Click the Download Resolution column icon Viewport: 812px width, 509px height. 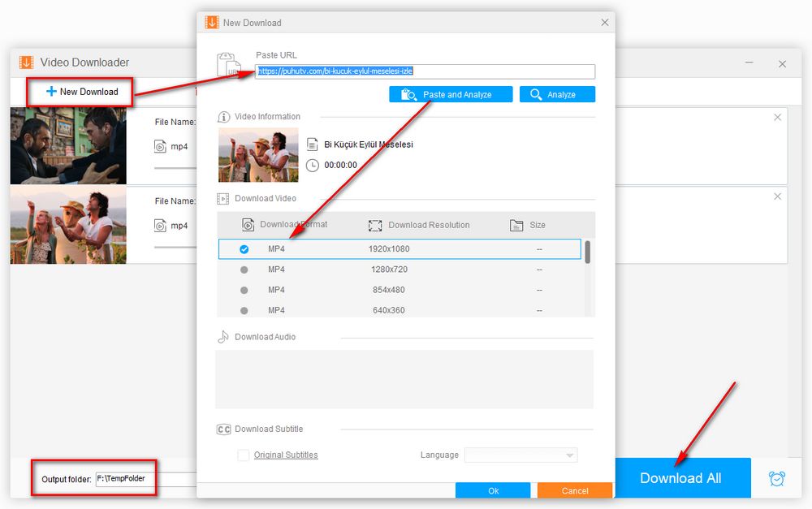point(375,225)
